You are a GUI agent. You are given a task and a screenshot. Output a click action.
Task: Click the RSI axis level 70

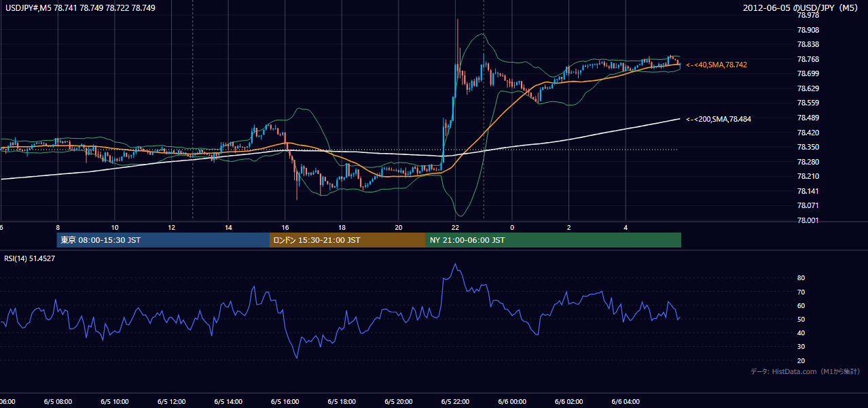tap(801, 292)
